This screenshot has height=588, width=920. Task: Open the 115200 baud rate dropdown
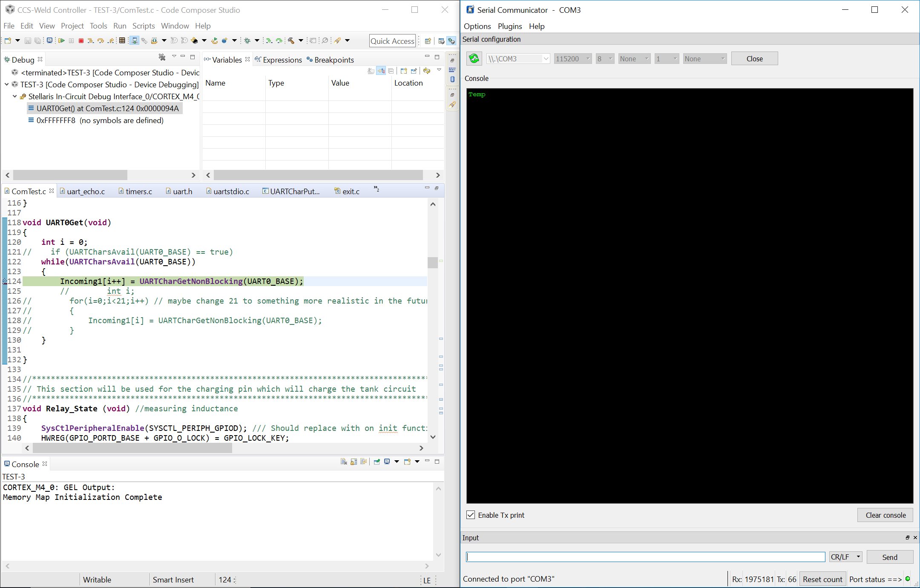572,59
